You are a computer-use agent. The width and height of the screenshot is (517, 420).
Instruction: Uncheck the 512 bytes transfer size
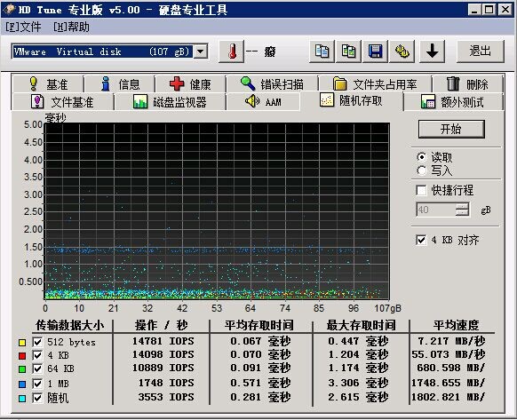click(x=37, y=342)
